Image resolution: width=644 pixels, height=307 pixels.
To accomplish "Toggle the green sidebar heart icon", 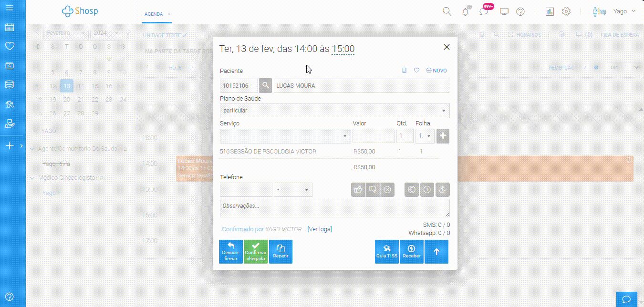I will (x=10, y=46).
